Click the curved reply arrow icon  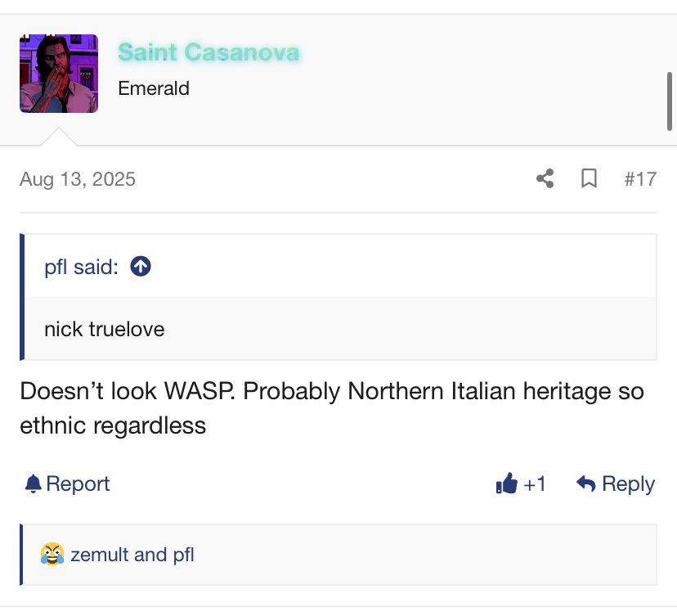[x=585, y=484]
